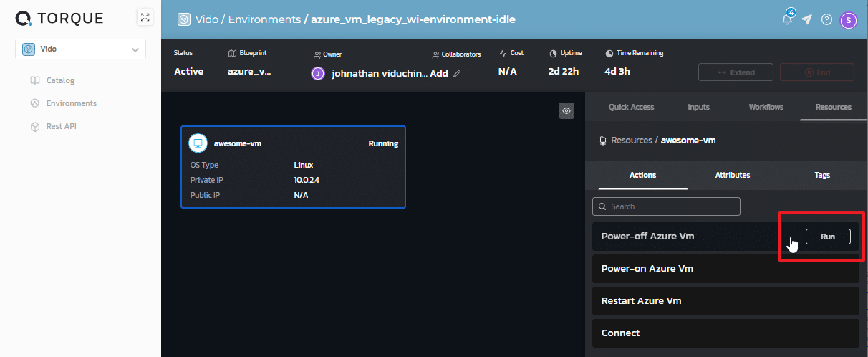This screenshot has height=357, width=868.
Task: Select Restart Azure Vm action row
Action: coord(725,301)
